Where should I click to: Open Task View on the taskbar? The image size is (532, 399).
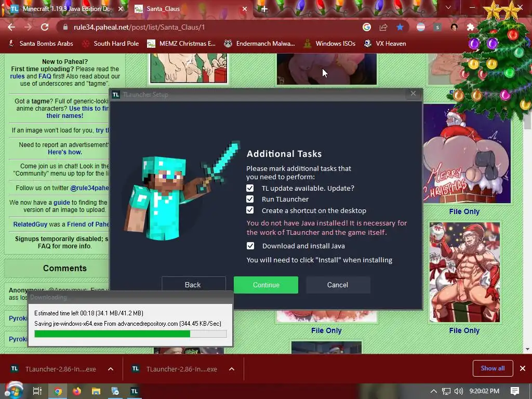tap(37, 391)
